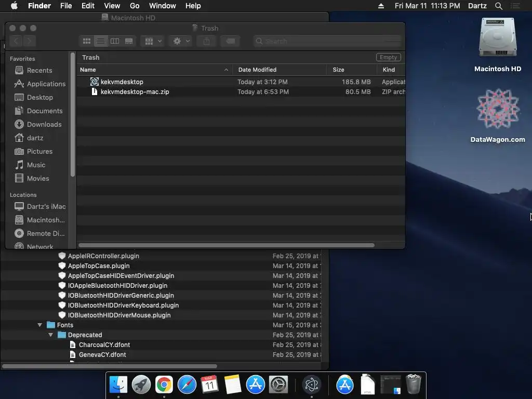Click the Search field in Trash window
The image size is (532, 399).
tap(327, 41)
